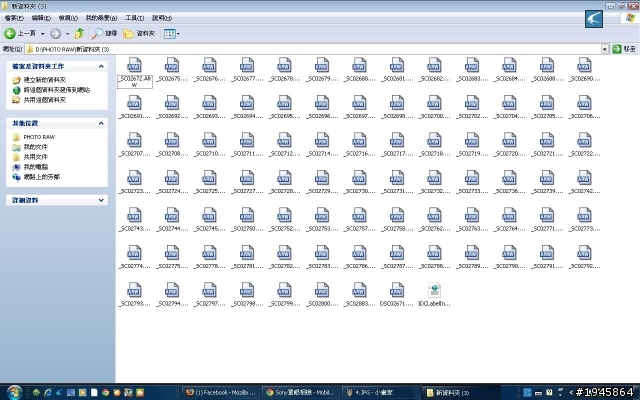Select the _SC02731 ARW file icon

tap(397, 178)
